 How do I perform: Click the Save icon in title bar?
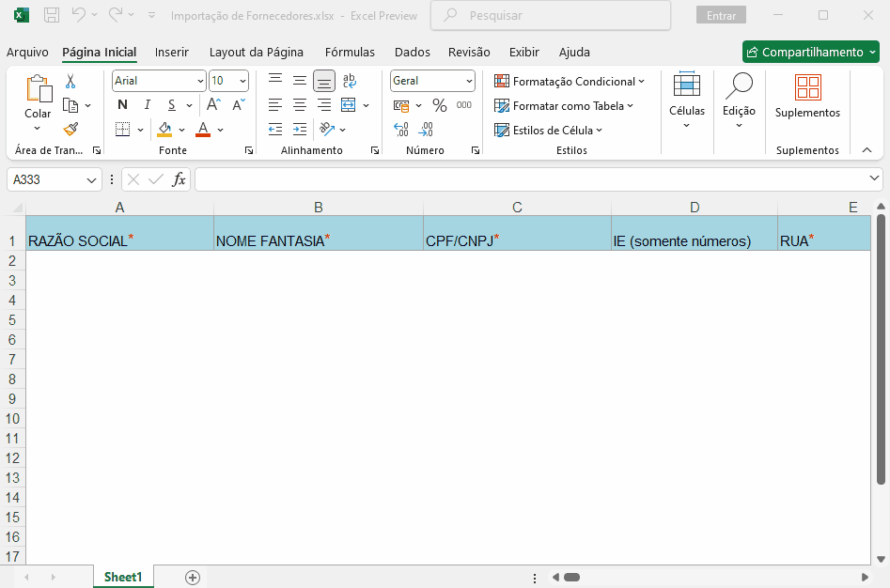point(52,15)
